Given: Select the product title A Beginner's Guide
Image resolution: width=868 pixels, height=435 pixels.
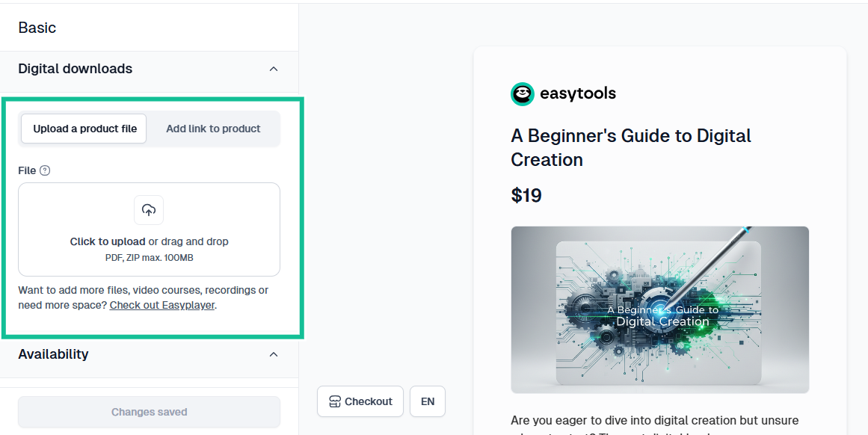Looking at the screenshot, I should [630, 147].
